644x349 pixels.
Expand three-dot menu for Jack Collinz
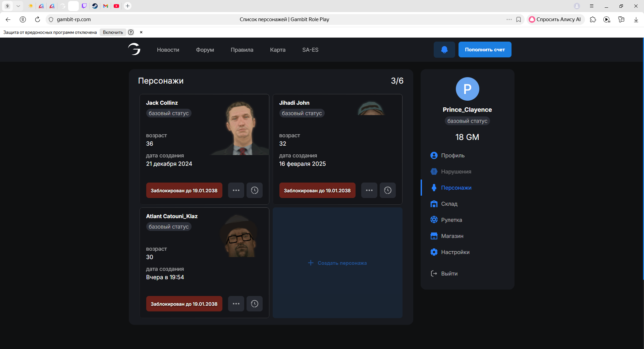point(236,190)
